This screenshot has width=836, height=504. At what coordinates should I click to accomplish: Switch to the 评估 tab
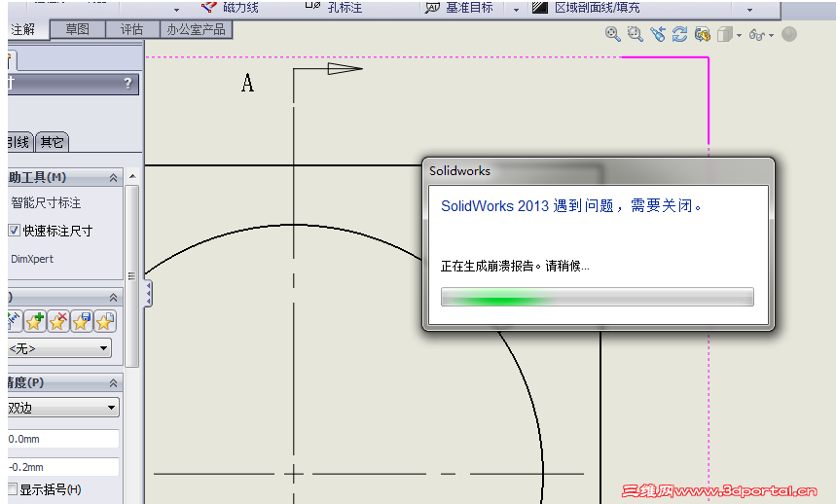pos(132,29)
